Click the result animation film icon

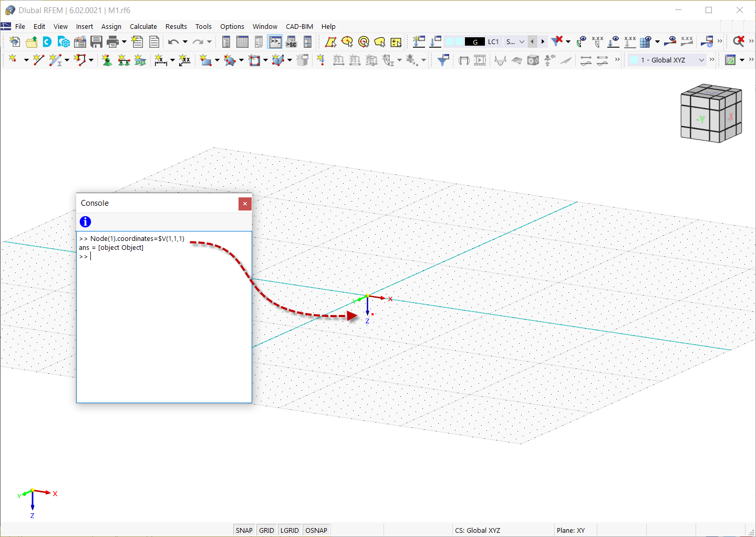click(x=480, y=60)
